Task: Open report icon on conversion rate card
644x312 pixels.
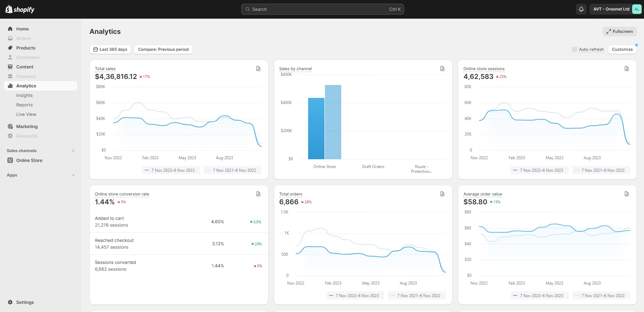Action: click(258, 194)
